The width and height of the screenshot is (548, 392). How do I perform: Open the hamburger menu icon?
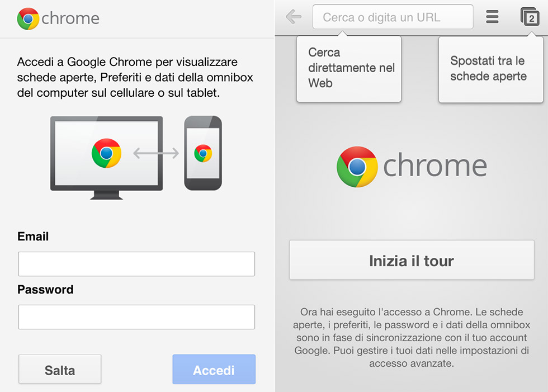click(492, 17)
